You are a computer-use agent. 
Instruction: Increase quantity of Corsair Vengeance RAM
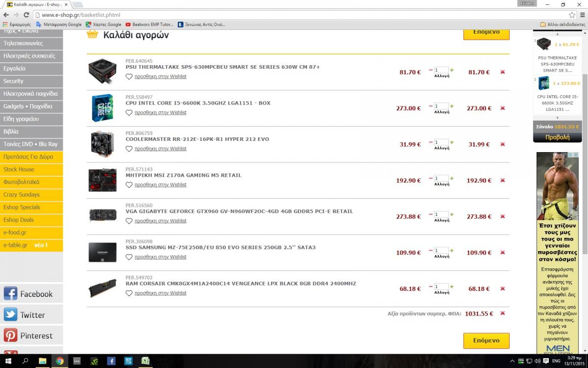(x=452, y=287)
